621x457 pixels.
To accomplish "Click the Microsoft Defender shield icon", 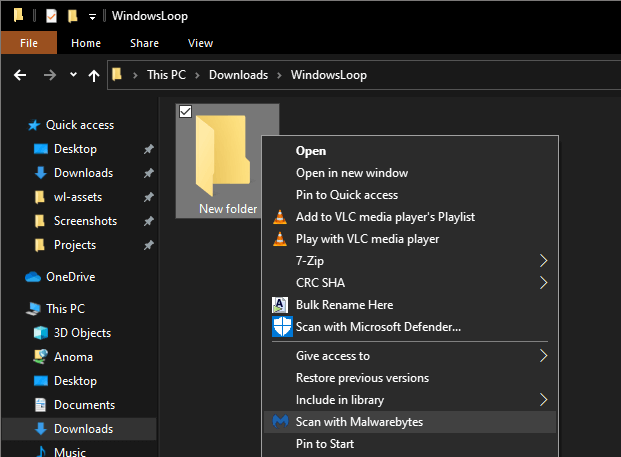I will tap(282, 327).
